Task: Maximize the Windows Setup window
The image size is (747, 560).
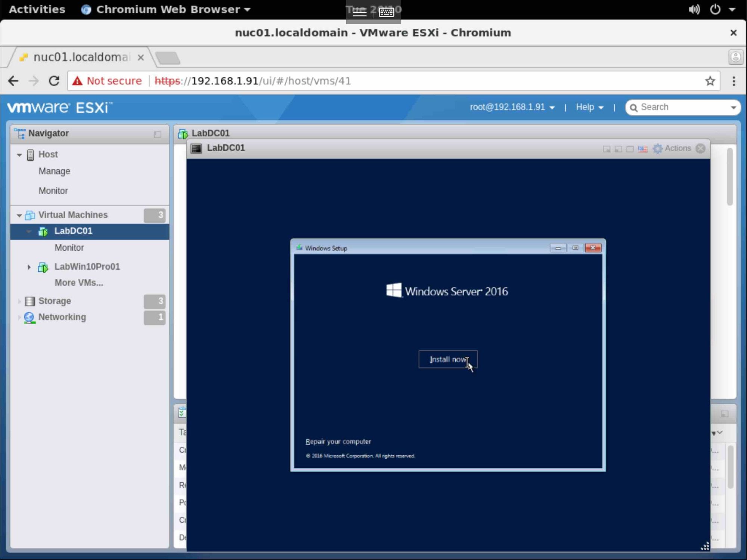Action: click(575, 248)
